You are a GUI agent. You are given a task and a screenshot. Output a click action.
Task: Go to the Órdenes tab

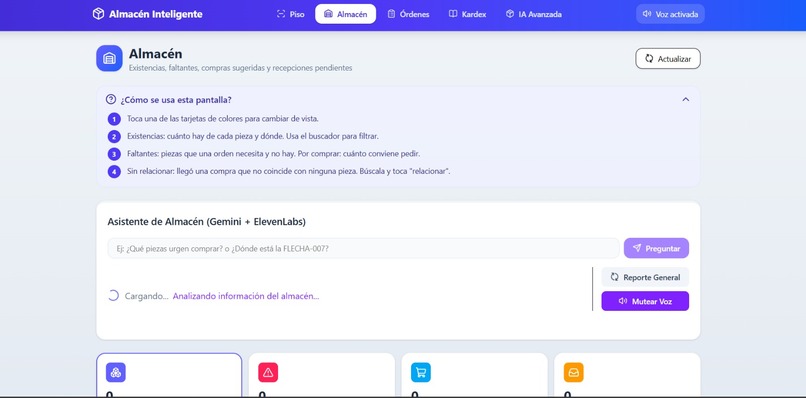408,14
